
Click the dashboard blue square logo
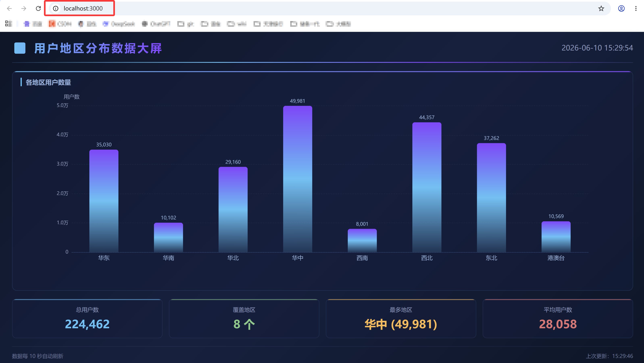20,48
